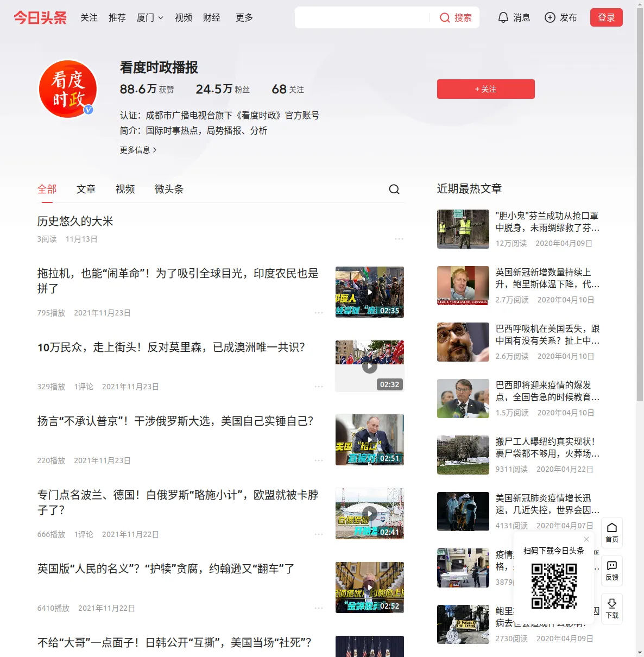This screenshot has width=644, height=657.
Task: Click 1评论 on 10万民众 post
Action: (84, 387)
